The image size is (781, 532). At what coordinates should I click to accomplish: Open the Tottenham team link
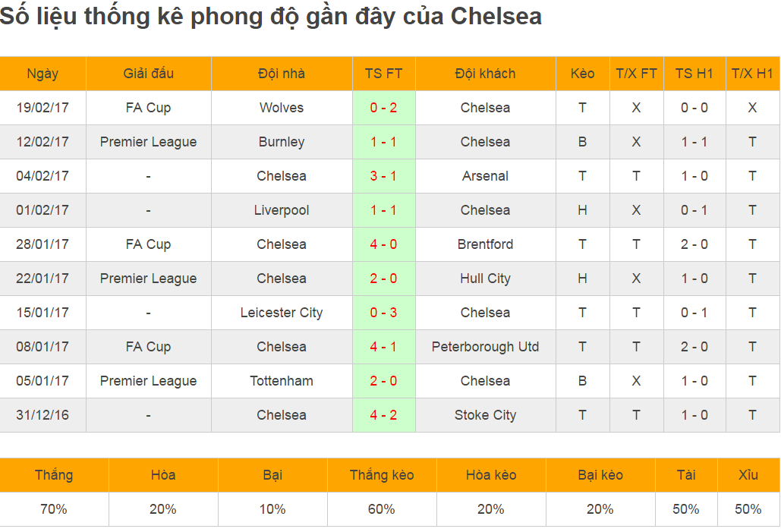pos(282,381)
